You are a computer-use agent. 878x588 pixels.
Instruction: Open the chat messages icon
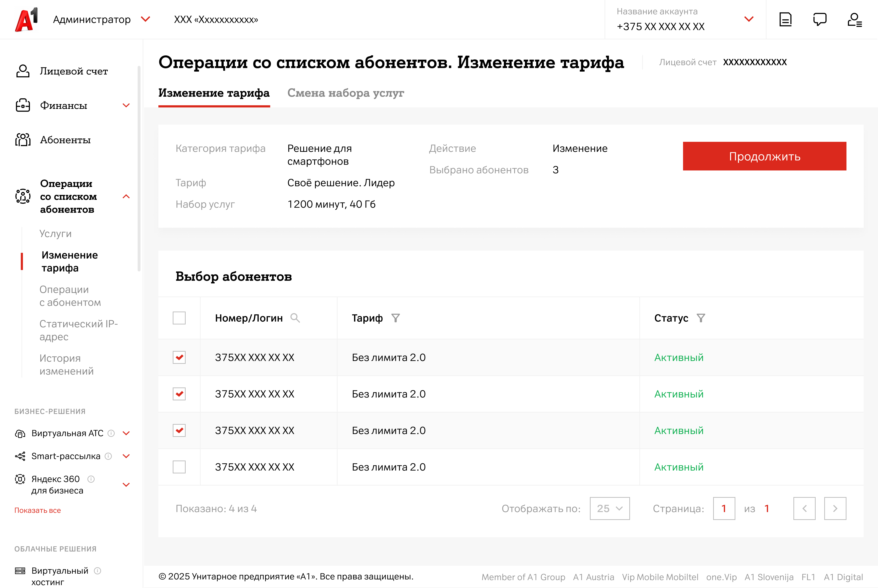819,20
